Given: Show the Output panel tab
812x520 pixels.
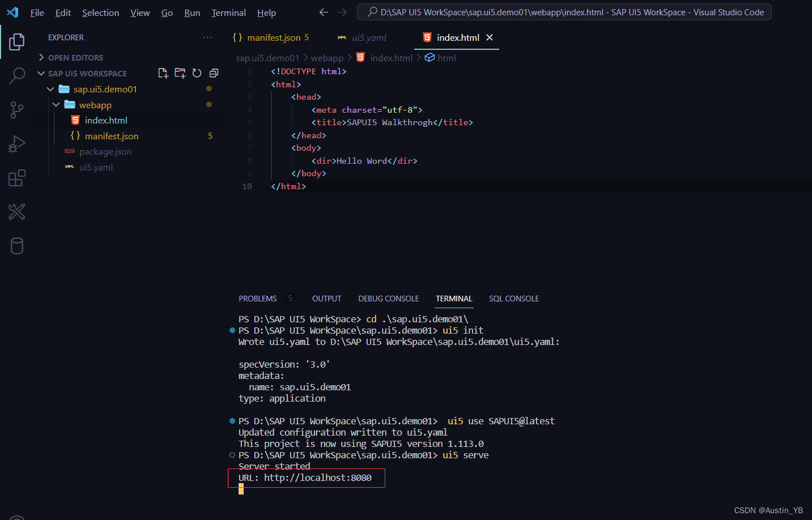Looking at the screenshot, I should pyautogui.click(x=326, y=299).
